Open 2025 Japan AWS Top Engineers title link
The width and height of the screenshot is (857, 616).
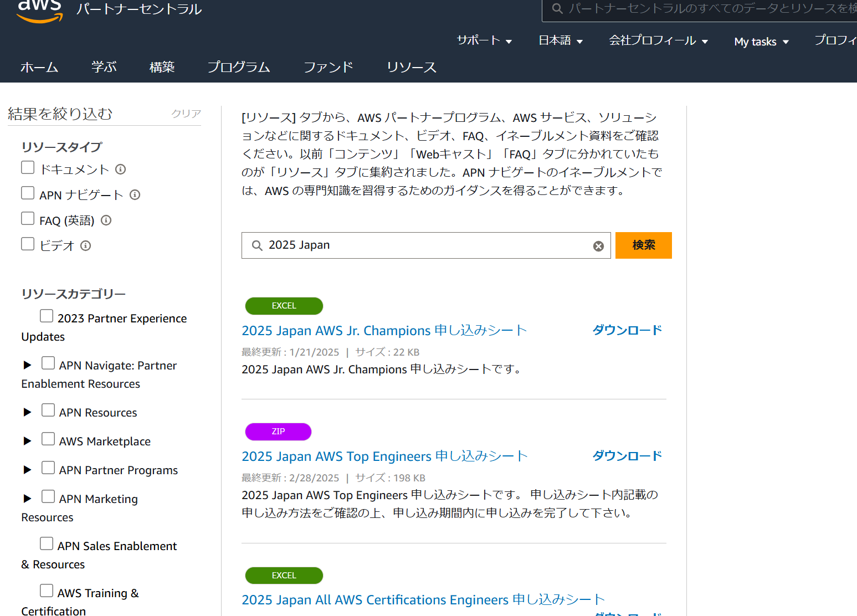(385, 456)
